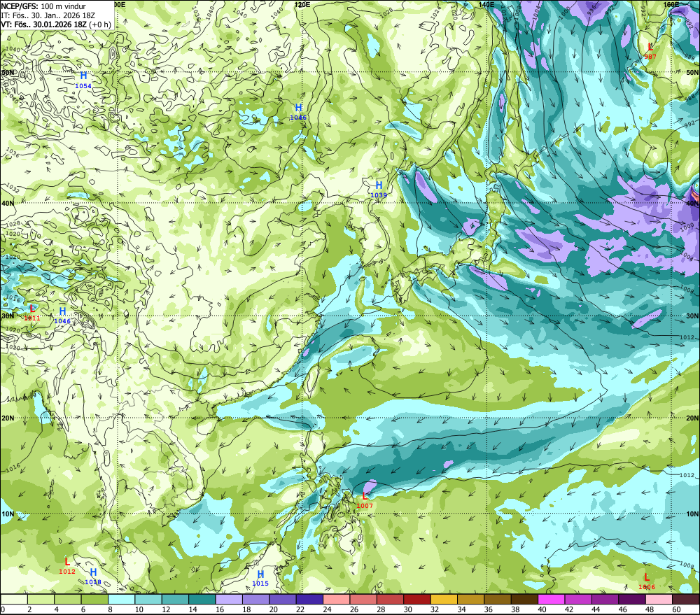Select the H 1046 marker beside L 1011
Screen dimensions: 700x615
62,315
